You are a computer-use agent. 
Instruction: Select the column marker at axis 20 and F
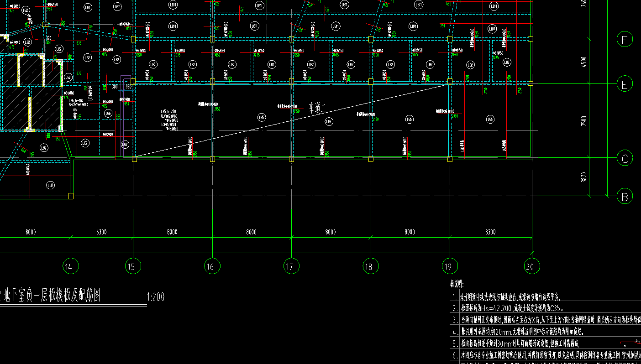pos(530,39)
